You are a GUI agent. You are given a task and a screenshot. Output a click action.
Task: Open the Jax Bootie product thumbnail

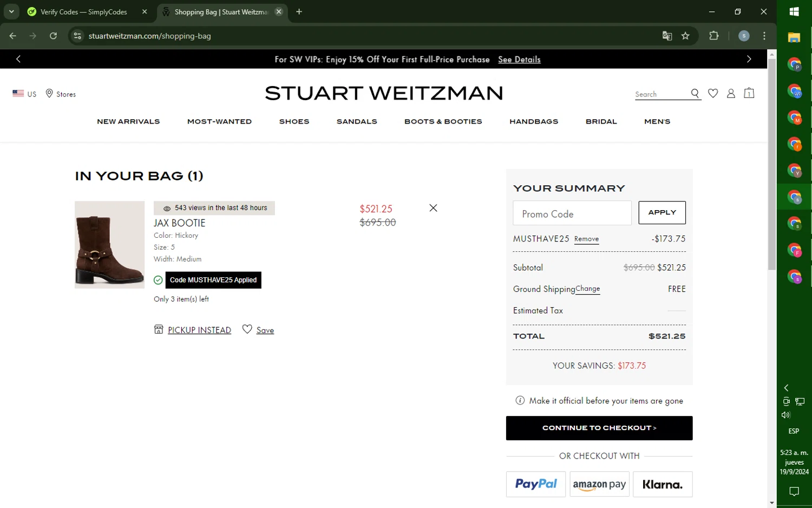click(x=109, y=245)
